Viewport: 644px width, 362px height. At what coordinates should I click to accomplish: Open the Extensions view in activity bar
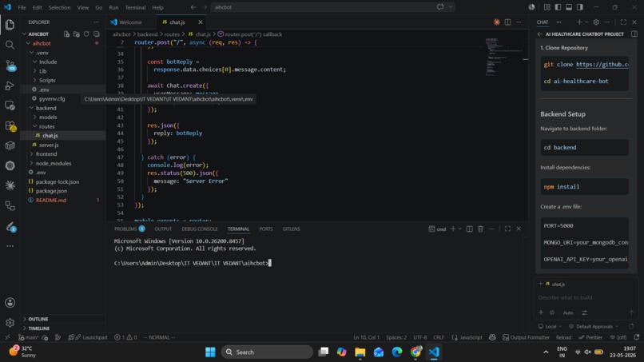point(10,125)
